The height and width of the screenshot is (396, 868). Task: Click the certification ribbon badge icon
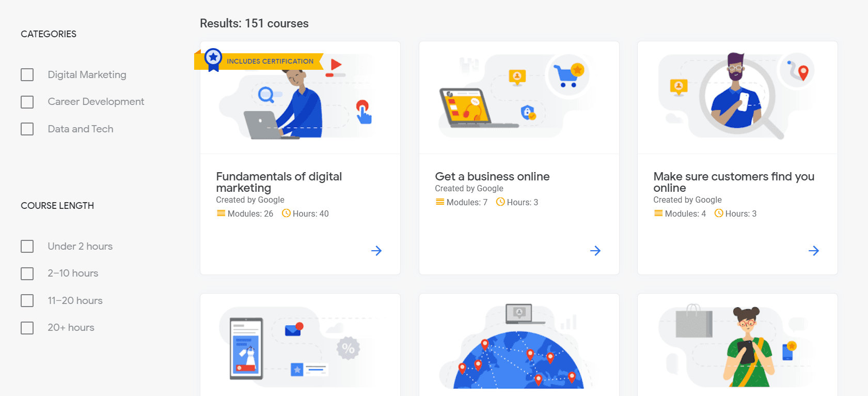point(213,60)
